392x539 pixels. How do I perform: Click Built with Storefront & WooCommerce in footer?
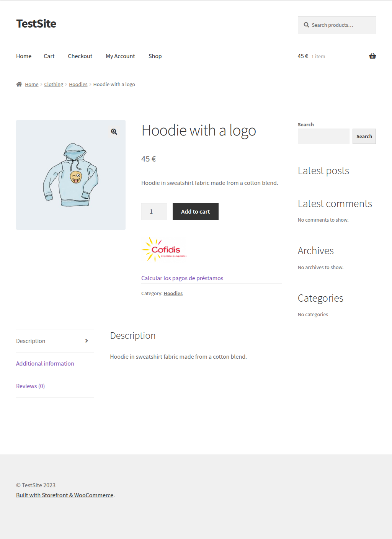pyautogui.click(x=64, y=495)
